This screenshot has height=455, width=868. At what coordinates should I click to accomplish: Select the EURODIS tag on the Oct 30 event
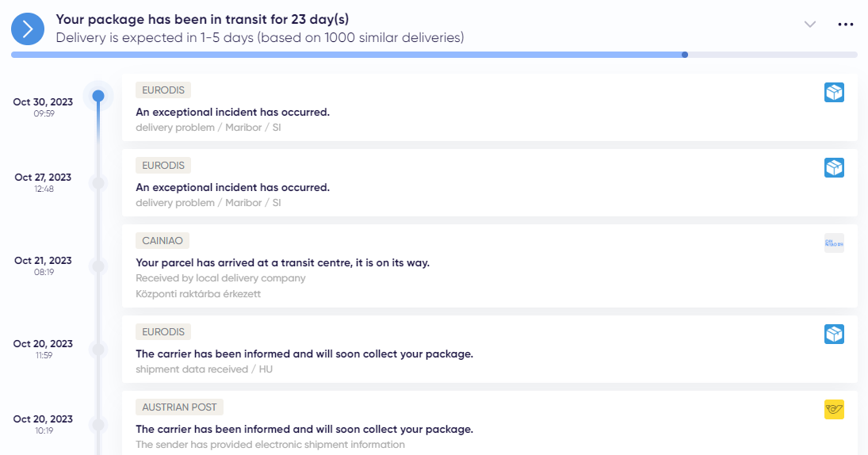163,90
